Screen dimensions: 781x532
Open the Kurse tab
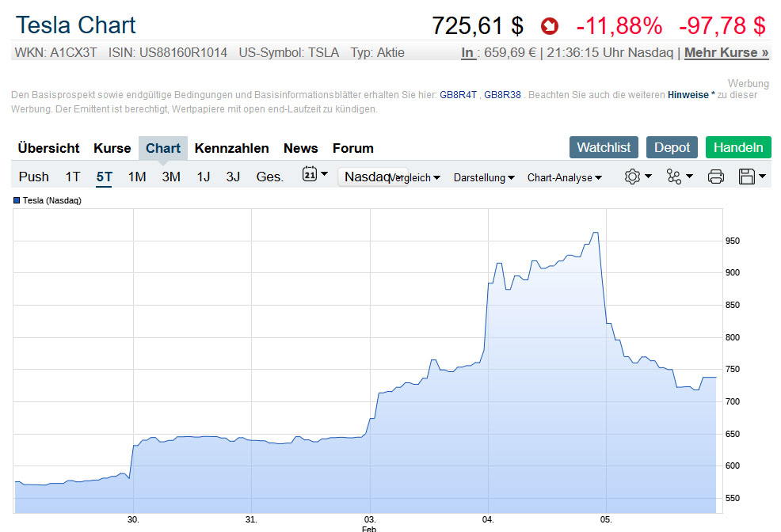click(112, 148)
